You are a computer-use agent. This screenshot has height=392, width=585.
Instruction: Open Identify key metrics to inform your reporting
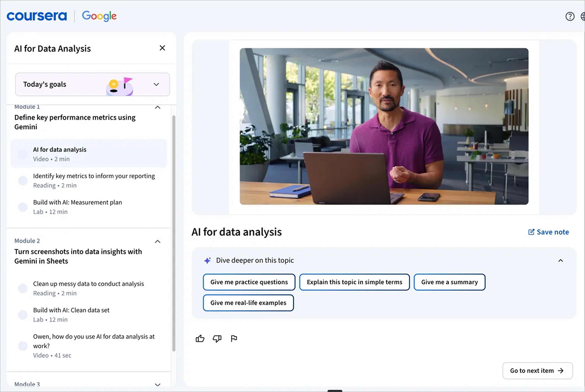click(x=89, y=180)
